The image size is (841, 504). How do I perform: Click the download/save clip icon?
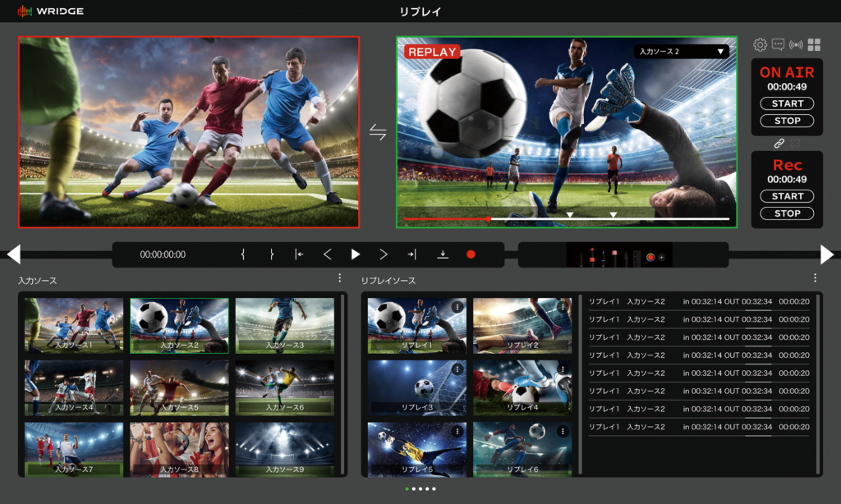tap(443, 254)
